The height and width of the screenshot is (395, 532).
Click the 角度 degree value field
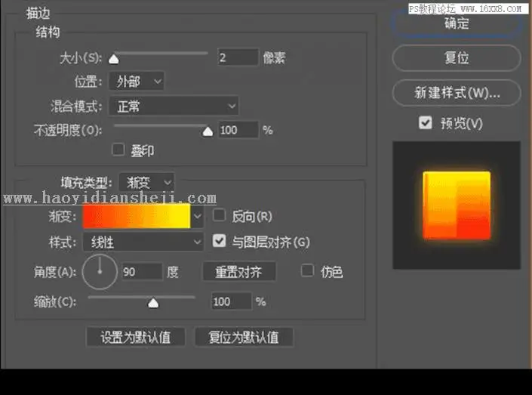[x=142, y=271]
